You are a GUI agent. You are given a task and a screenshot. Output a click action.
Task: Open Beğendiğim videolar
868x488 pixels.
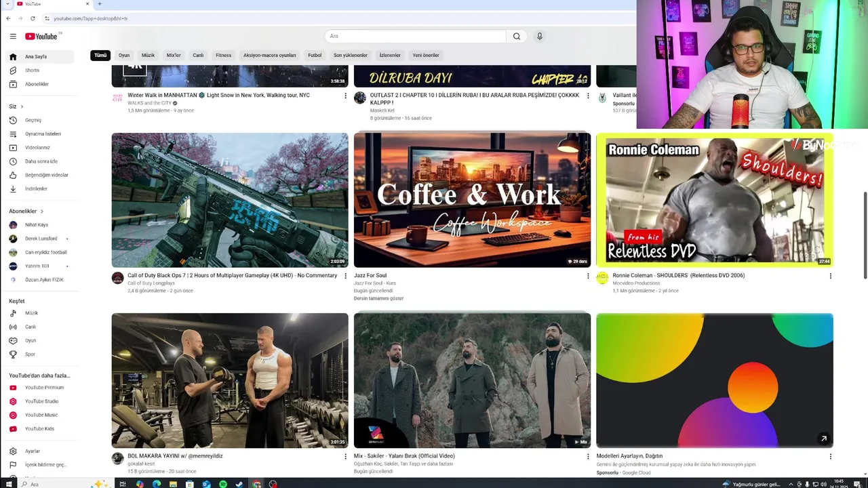(x=41, y=175)
